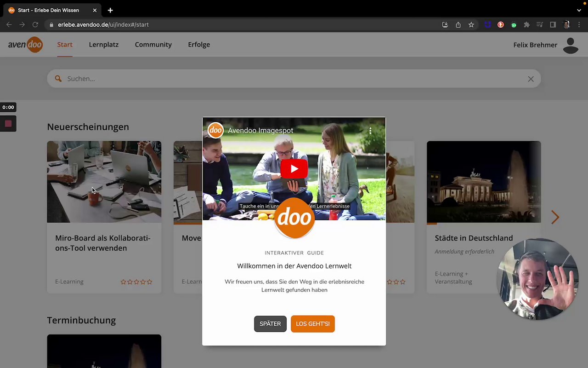Go to the Erfolge tab
Screen dimensions: 588x368
tap(199, 45)
